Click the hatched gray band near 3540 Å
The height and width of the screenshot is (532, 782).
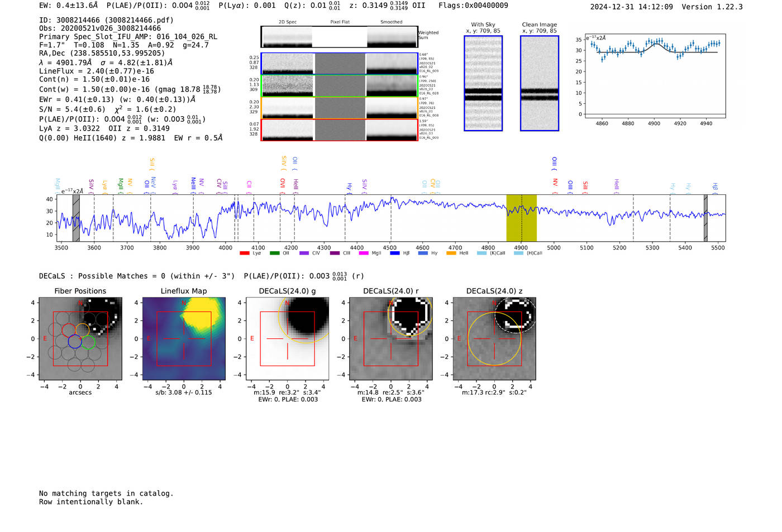[x=76, y=218]
